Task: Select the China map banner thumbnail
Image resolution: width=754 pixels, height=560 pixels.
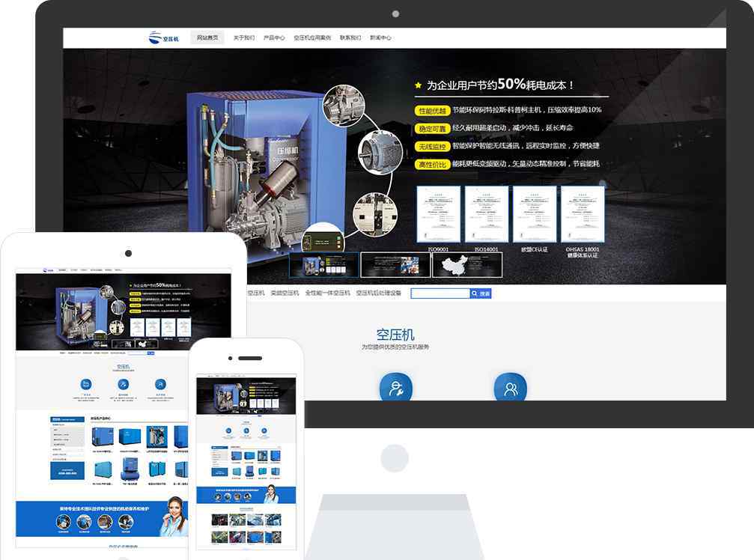Action: tap(467, 265)
